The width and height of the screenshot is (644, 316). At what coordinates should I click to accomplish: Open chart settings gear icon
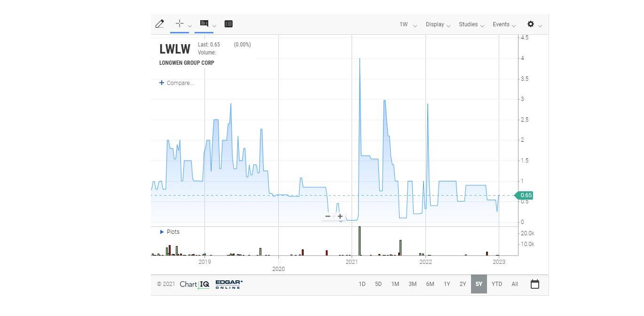[x=531, y=24]
